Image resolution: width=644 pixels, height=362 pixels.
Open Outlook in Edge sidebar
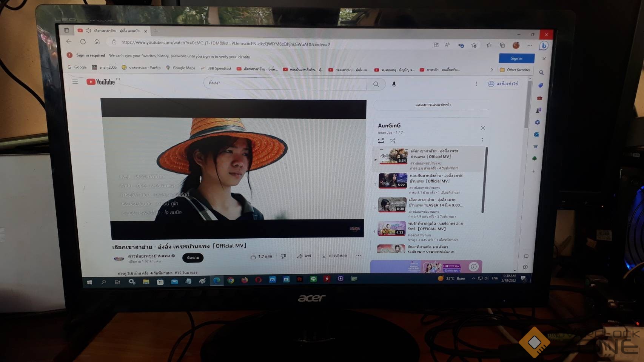536,134
